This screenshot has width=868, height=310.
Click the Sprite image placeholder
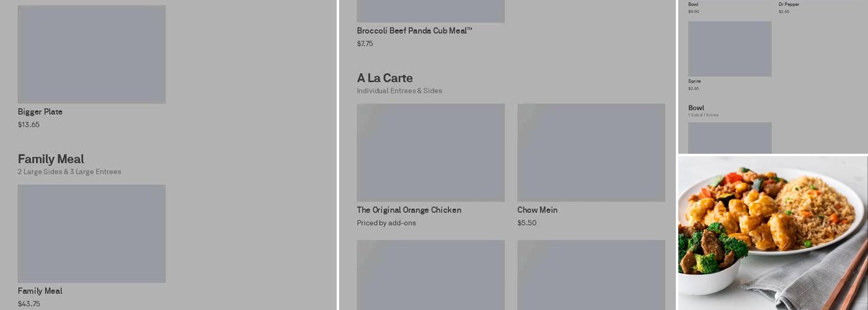point(730,49)
